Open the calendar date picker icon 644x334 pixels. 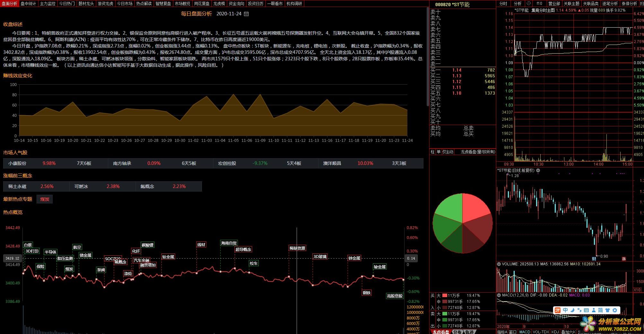[246, 14]
